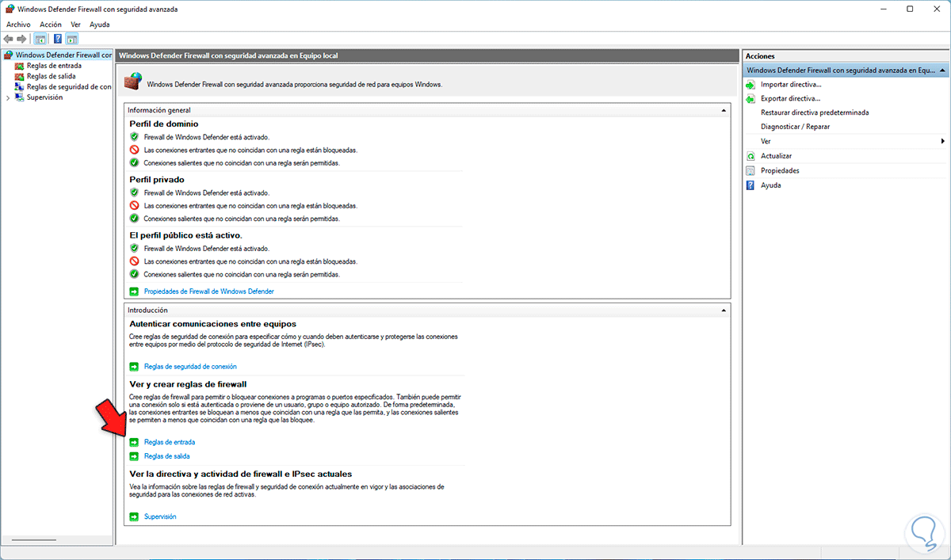Image resolution: width=951 pixels, height=560 pixels.
Task: Click the Propiedades icon in Acciones
Action: tap(750, 170)
